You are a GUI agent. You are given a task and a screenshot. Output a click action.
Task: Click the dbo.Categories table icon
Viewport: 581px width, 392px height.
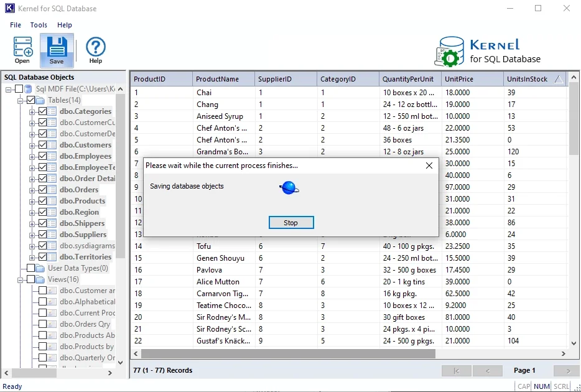(52, 111)
